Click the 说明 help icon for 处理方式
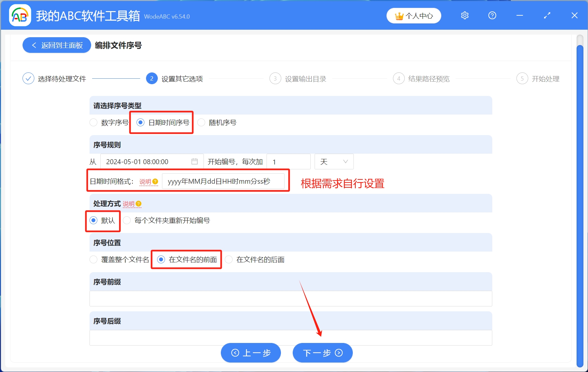Image resolution: width=588 pixels, height=372 pixels. 138,204
